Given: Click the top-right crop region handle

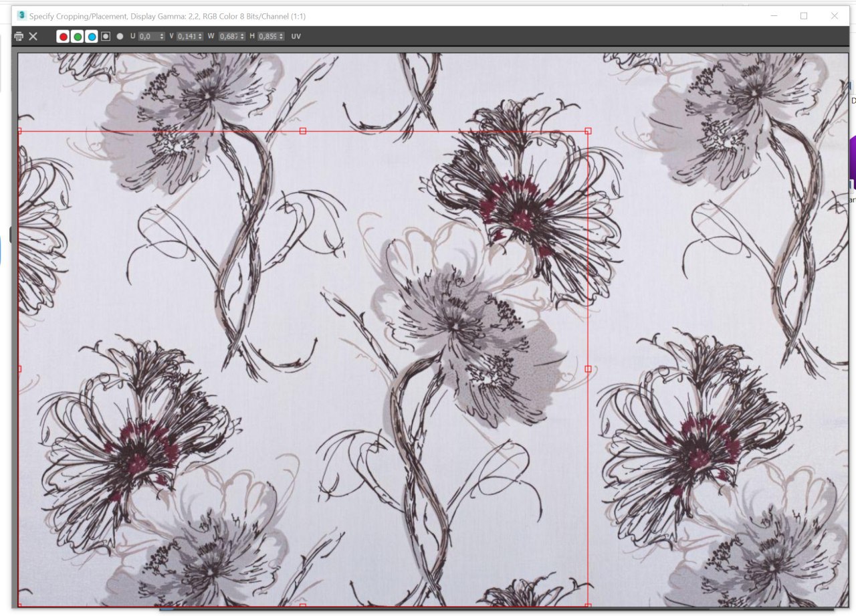Looking at the screenshot, I should (x=588, y=131).
